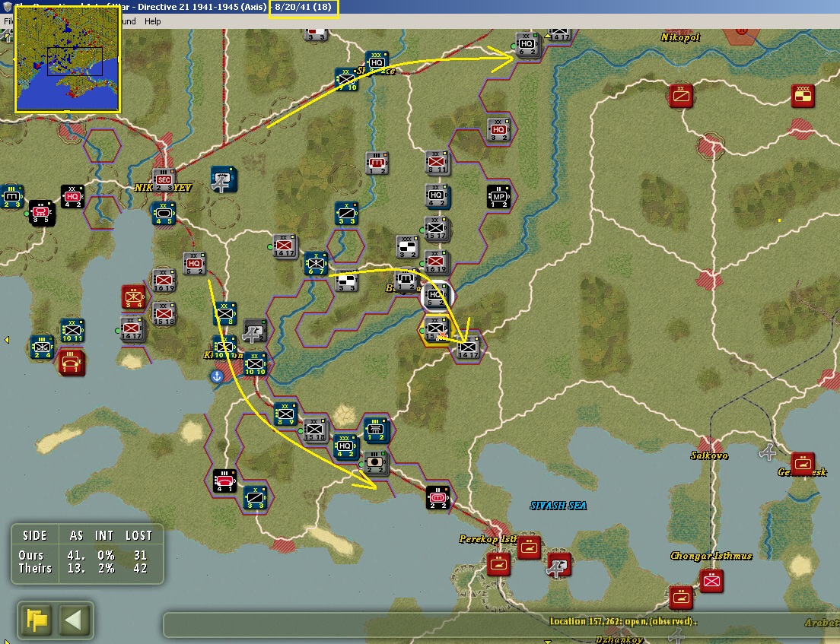
Task: Click the Salkovo town label
Action: [x=709, y=455]
